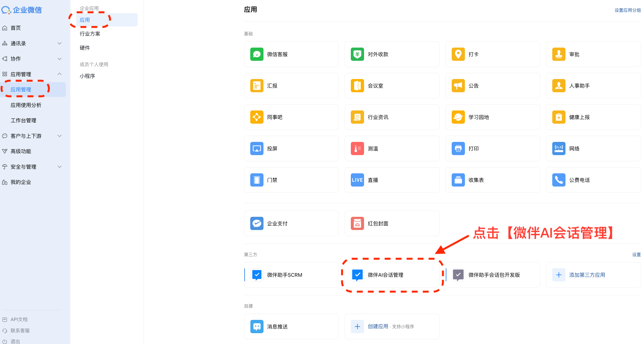Open the 投屏 screen-cast icon

point(257,149)
